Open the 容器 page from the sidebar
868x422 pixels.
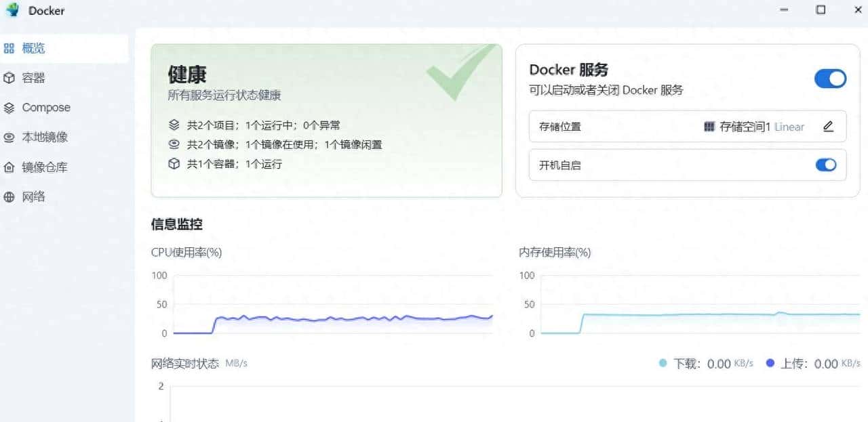point(32,77)
